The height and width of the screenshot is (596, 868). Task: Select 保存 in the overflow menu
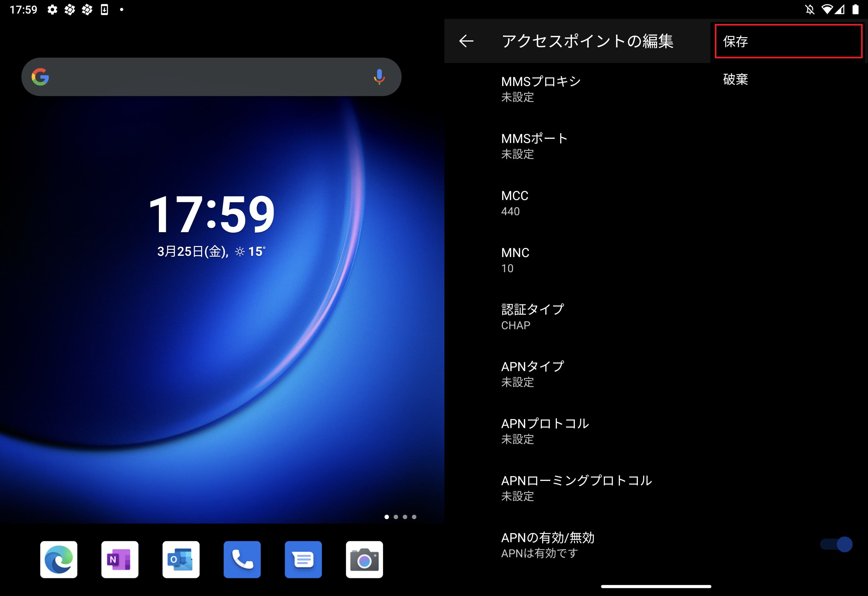click(x=788, y=41)
